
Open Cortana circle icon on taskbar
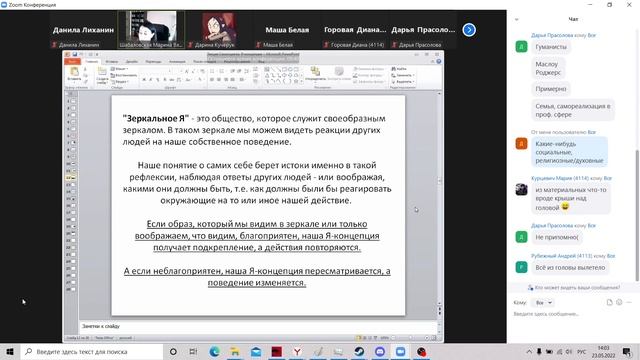point(173,352)
